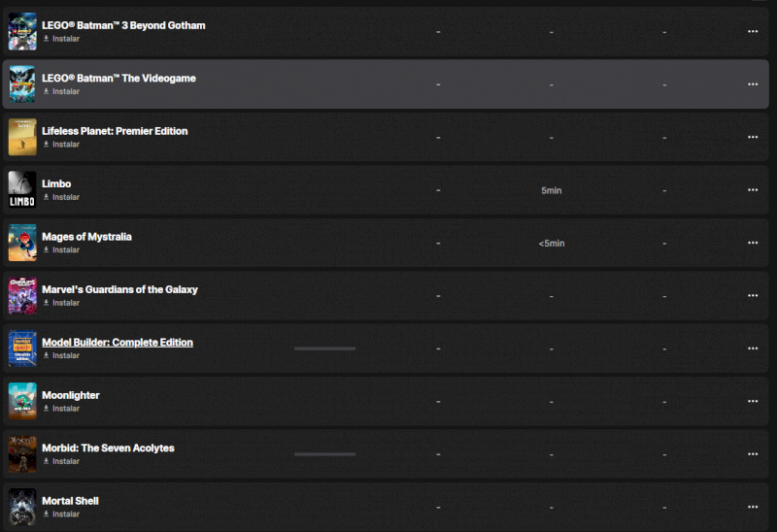Click Instalar under Limbo
The image size is (777, 532).
(65, 197)
